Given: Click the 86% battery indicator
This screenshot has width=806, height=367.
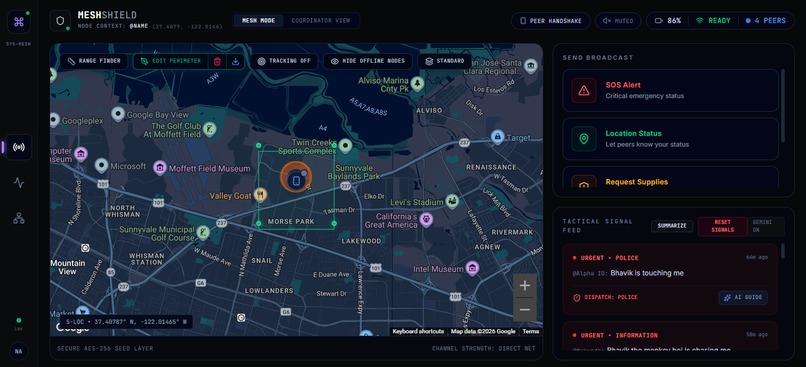Looking at the screenshot, I should coord(667,21).
